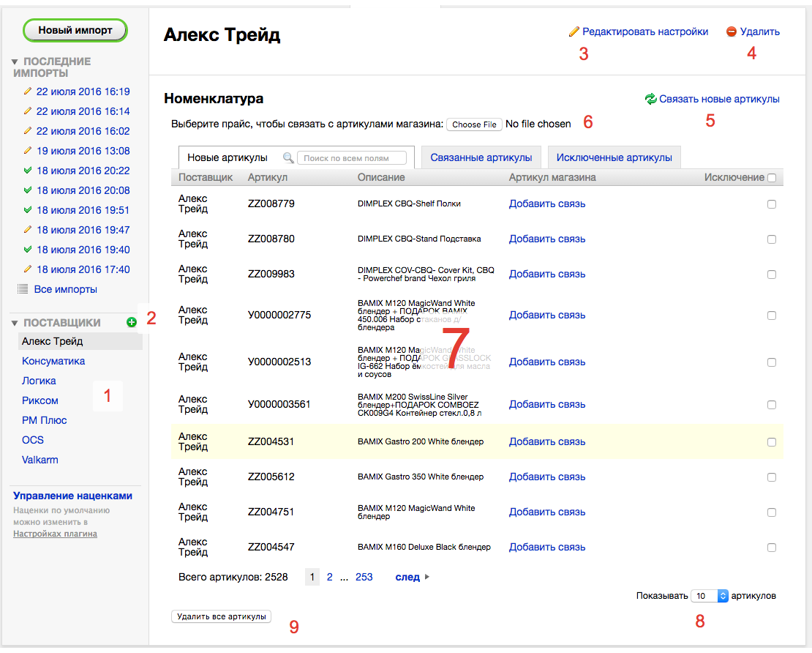Select supplier РМ Плюс
812x653 pixels.
pyautogui.click(x=44, y=420)
